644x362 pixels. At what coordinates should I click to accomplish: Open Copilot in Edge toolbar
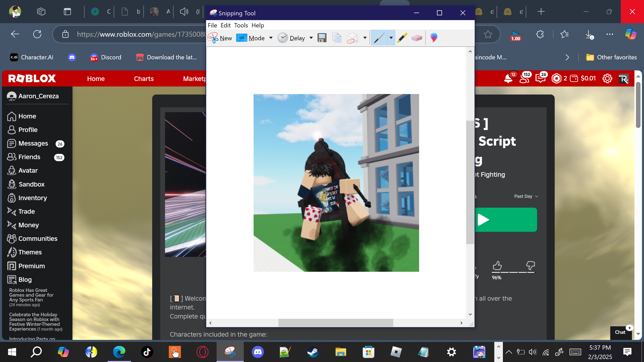(x=631, y=34)
